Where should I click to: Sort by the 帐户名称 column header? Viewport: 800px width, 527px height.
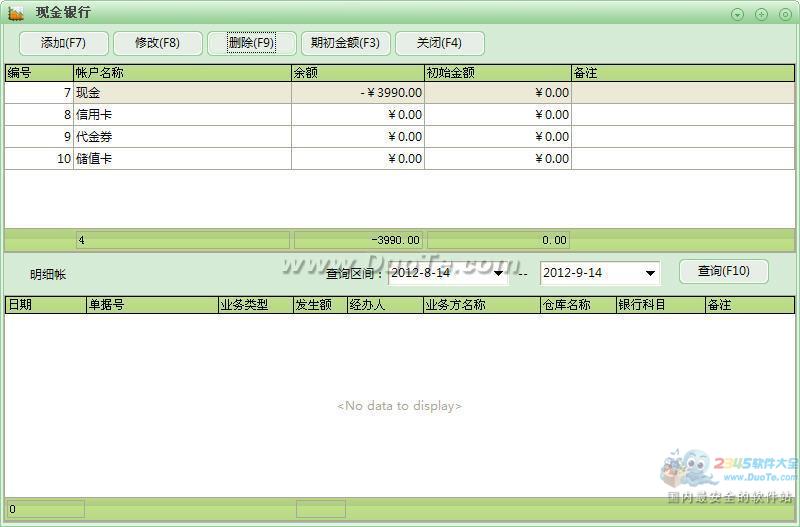point(181,73)
